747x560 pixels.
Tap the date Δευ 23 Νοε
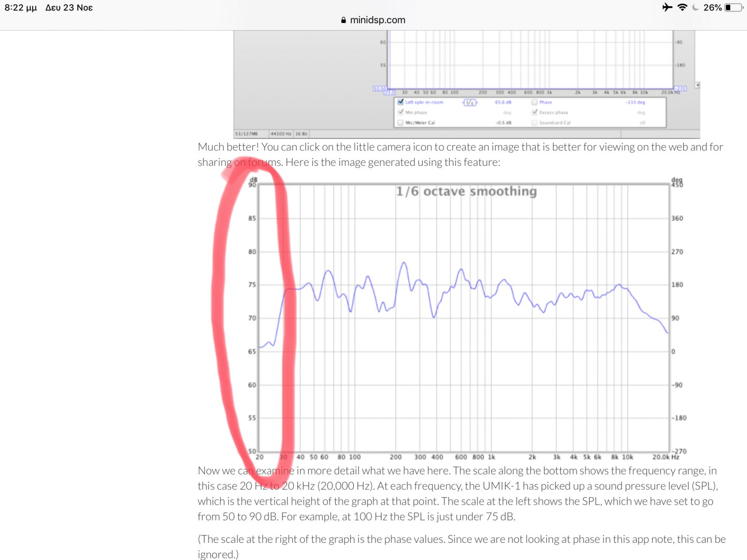[x=69, y=8]
